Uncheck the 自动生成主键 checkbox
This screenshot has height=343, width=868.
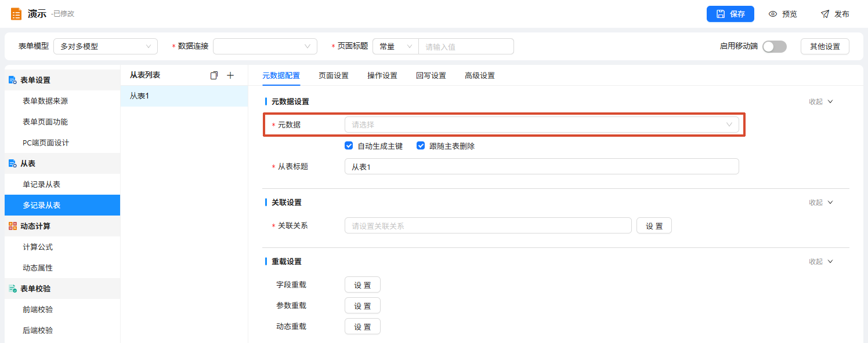pyautogui.click(x=349, y=146)
